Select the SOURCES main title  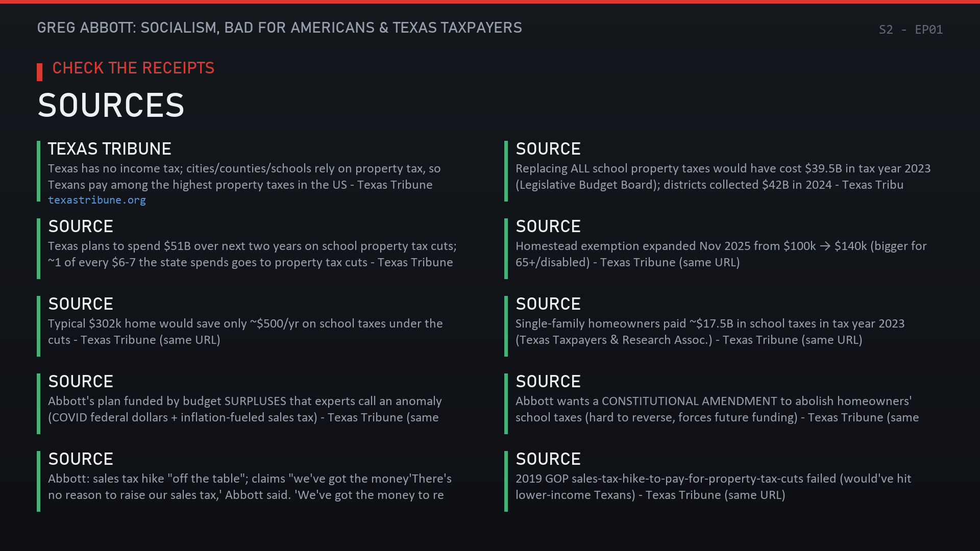[x=111, y=105]
